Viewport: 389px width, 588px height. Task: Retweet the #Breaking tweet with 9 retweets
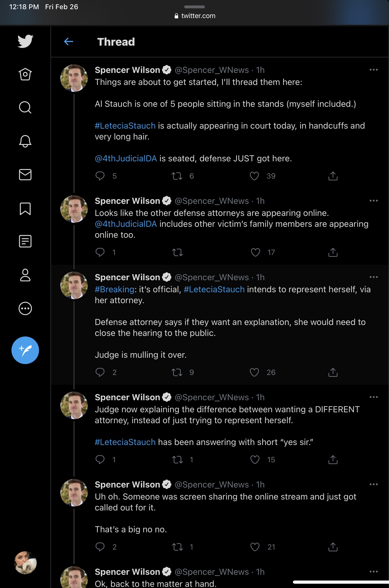click(x=177, y=372)
